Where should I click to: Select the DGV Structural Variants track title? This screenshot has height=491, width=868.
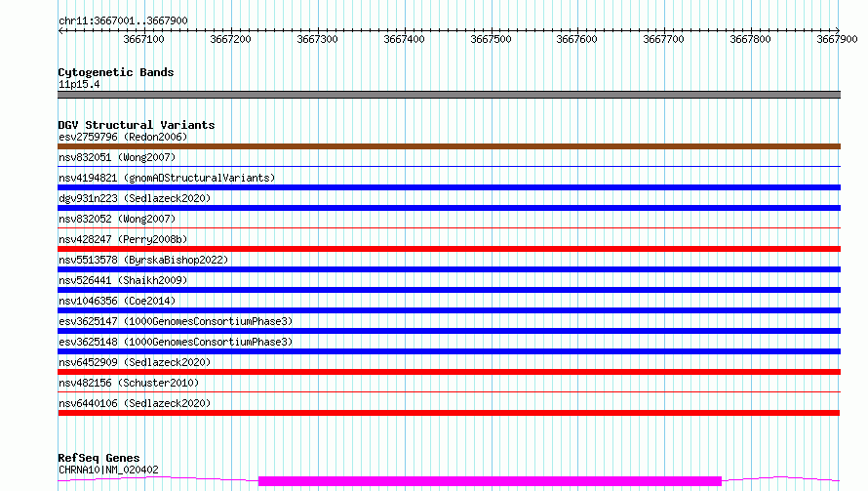click(137, 125)
